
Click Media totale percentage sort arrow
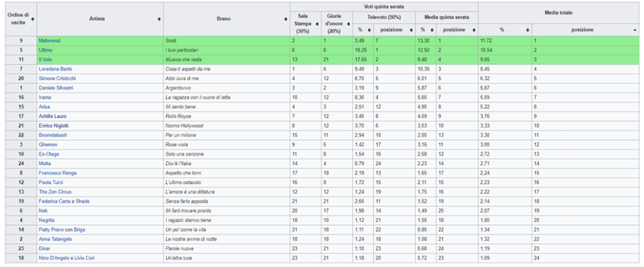click(527, 30)
